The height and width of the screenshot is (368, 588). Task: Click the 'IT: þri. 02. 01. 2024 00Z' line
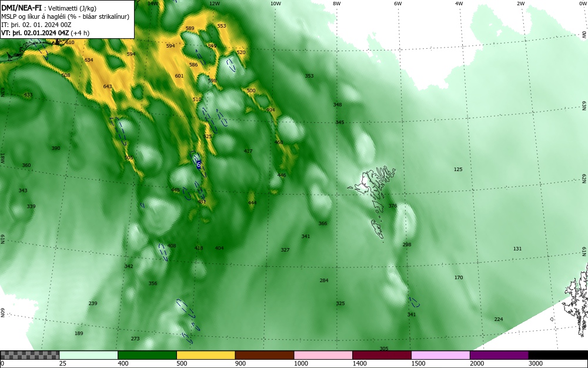coord(36,25)
